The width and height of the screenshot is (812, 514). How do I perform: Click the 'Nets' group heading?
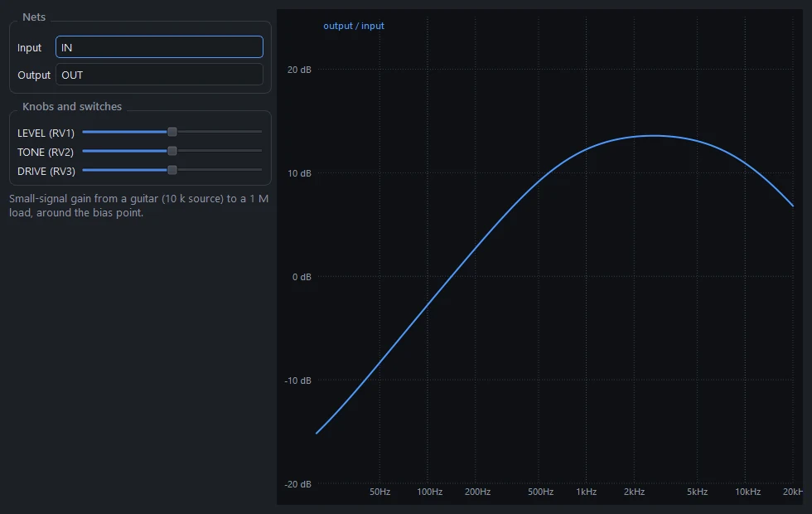click(x=34, y=17)
